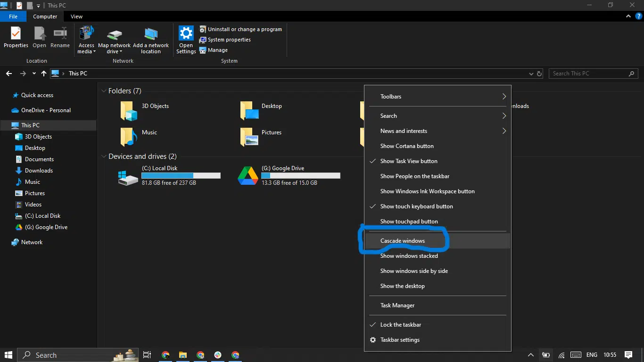Enable Show Cortana button
644x362 pixels.
coord(438,146)
